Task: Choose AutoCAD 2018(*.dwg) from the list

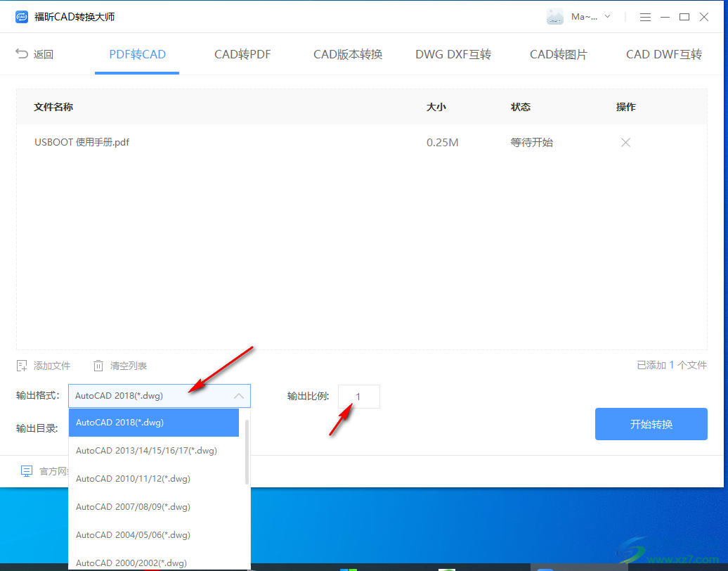Action: pos(154,423)
